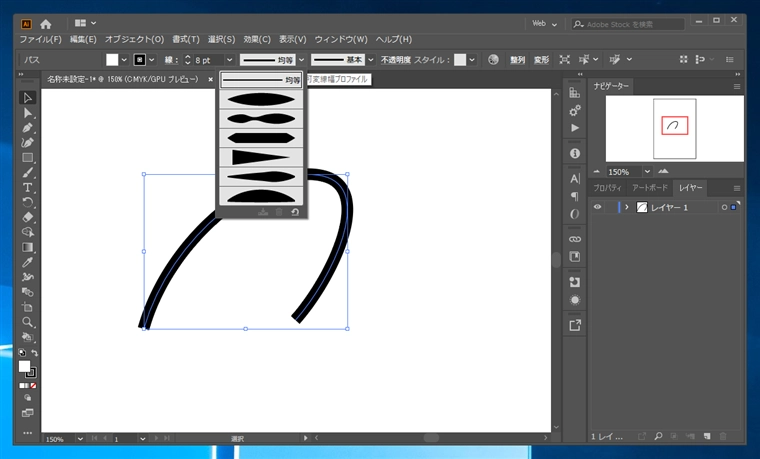Screen dimensions: 760x459
Task: Click the navigator preview thumbnail
Action: tap(675, 128)
